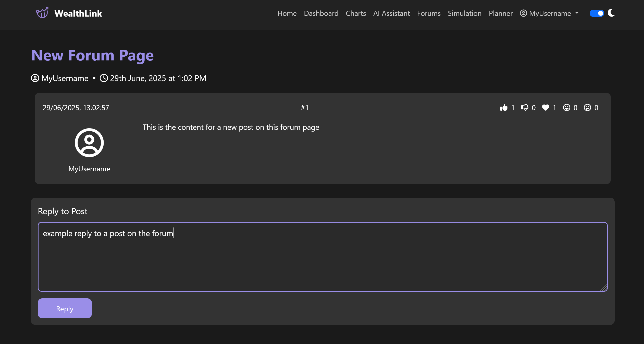The height and width of the screenshot is (344, 644).
Task: Click the MyUsername author link under title
Action: pos(65,78)
